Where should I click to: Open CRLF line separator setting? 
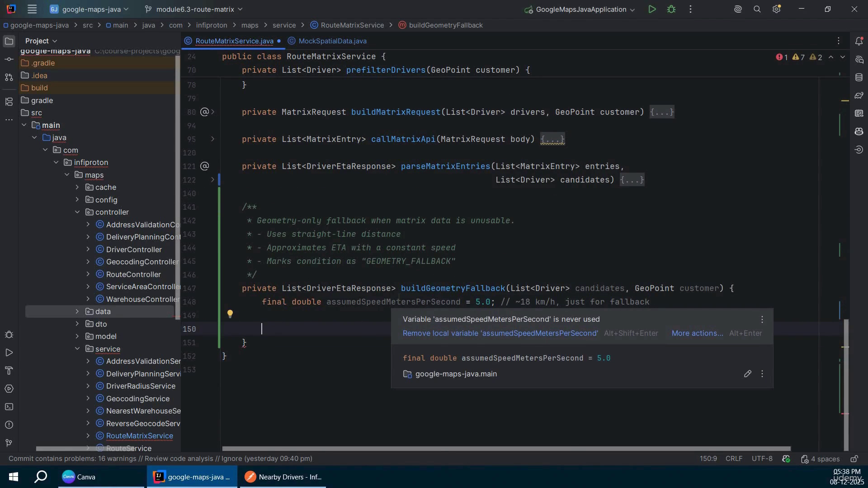click(733, 459)
